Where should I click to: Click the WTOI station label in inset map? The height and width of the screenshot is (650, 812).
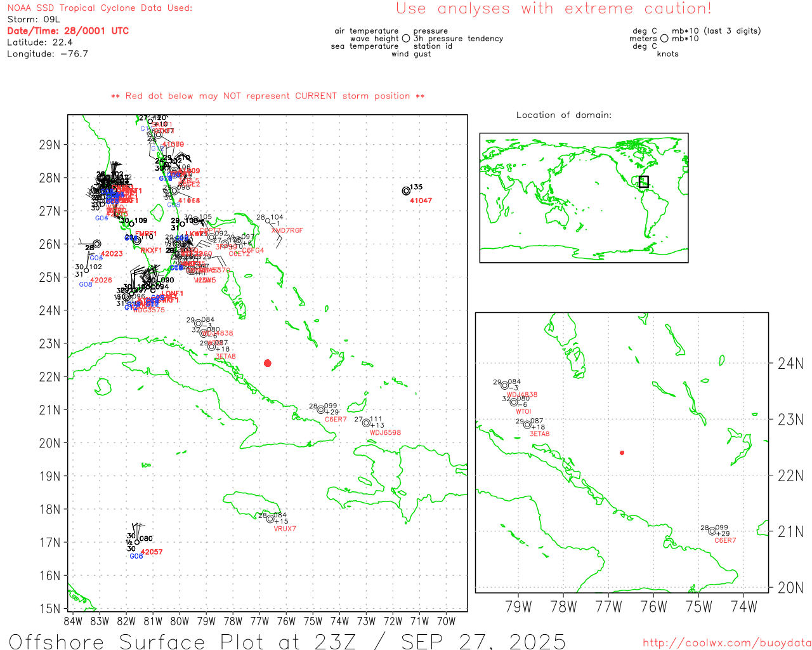[523, 412]
